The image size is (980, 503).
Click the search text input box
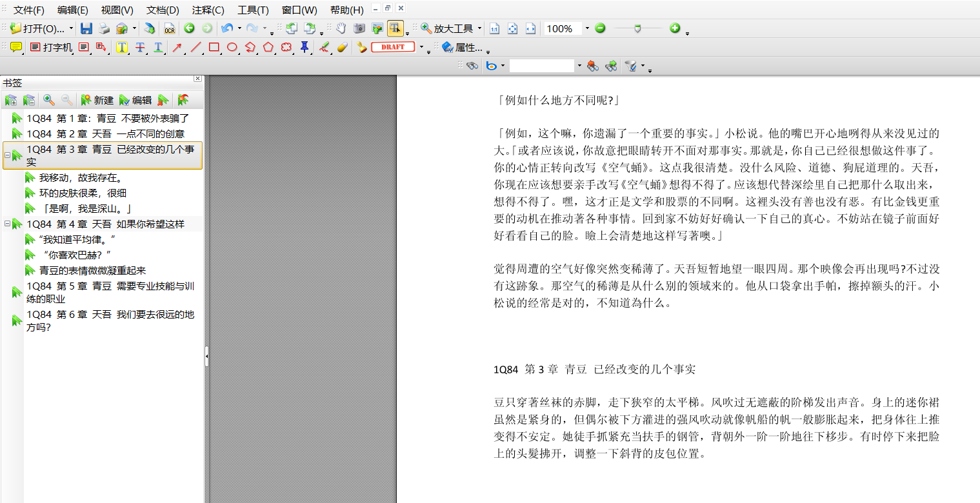(542, 65)
